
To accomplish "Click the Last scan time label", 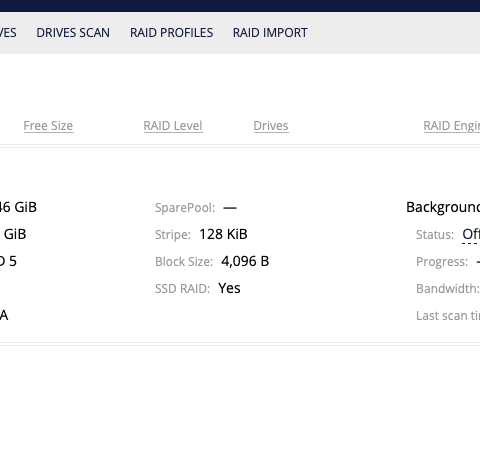I will [x=448, y=316].
